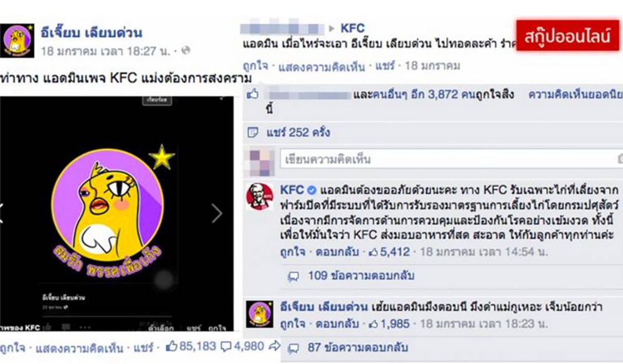Click the thumbs-up icon showing 85,183 likes
The width and height of the screenshot is (623, 364).
coord(171,347)
